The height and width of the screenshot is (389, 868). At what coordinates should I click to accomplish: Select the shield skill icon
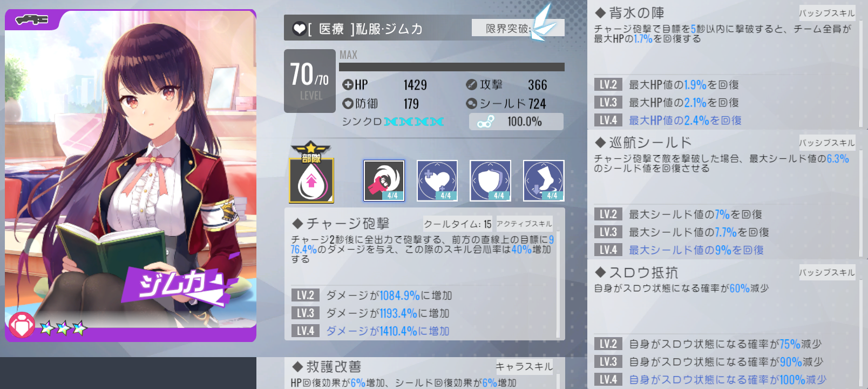coord(490,180)
